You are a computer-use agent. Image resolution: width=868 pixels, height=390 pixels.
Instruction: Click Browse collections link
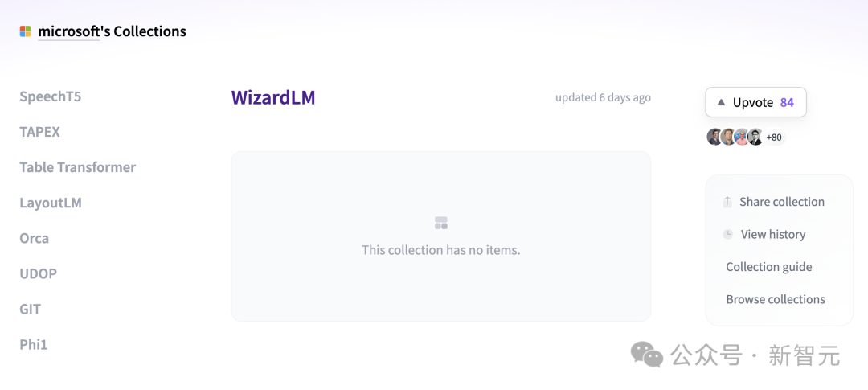776,300
